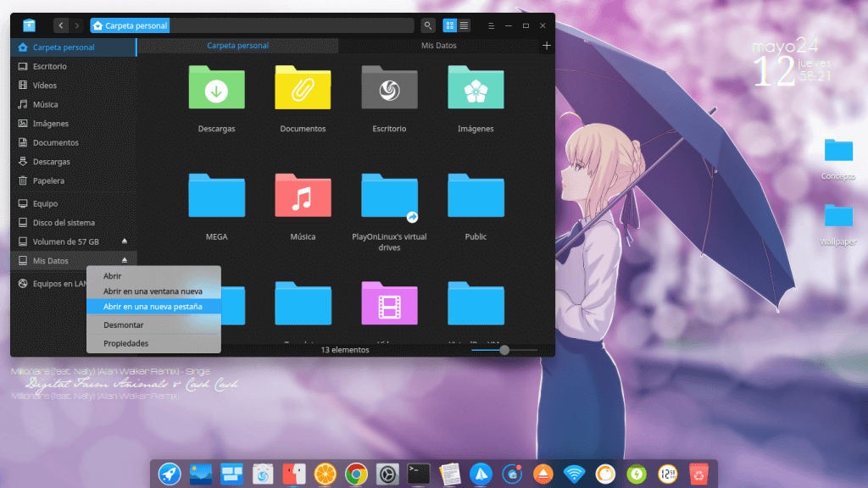The width and height of the screenshot is (868, 488).
Task: Eject Volumen de 57 GB drive
Action: click(125, 241)
